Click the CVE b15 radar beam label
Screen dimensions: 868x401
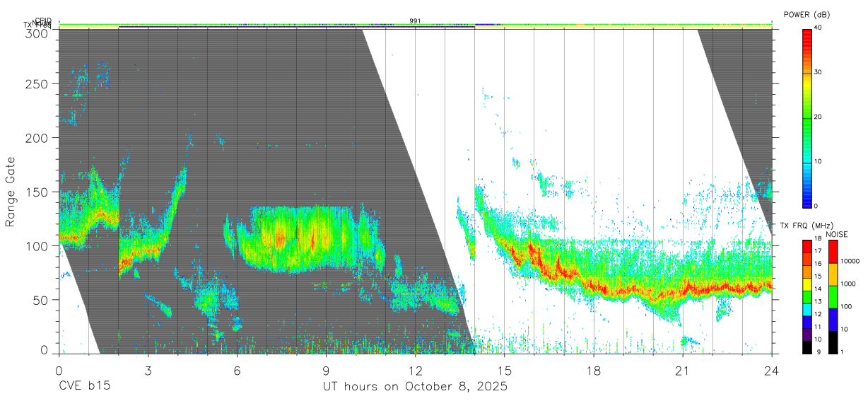point(84,387)
